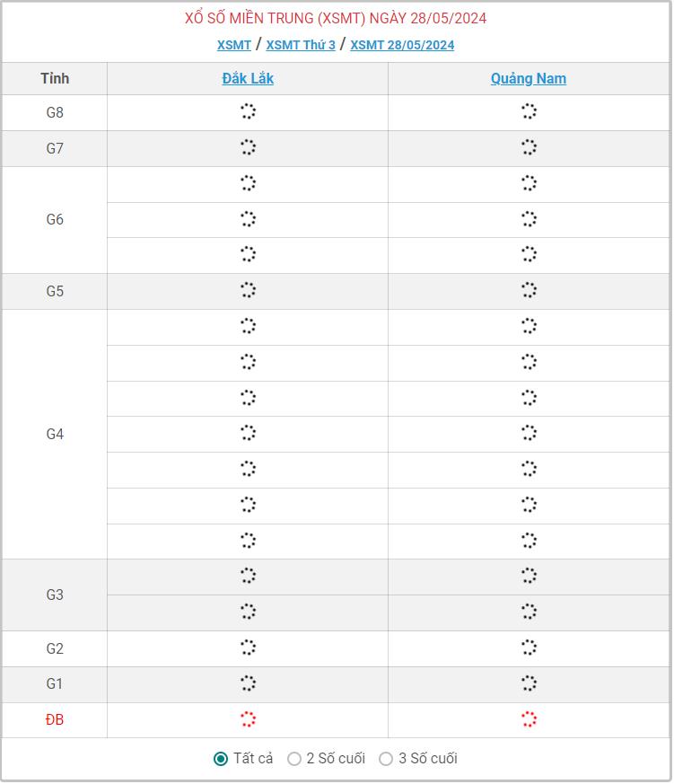Click the red ĐB spinner under Quảng Nam
Image resolution: width=674 pixels, height=784 pixels.
[529, 719]
